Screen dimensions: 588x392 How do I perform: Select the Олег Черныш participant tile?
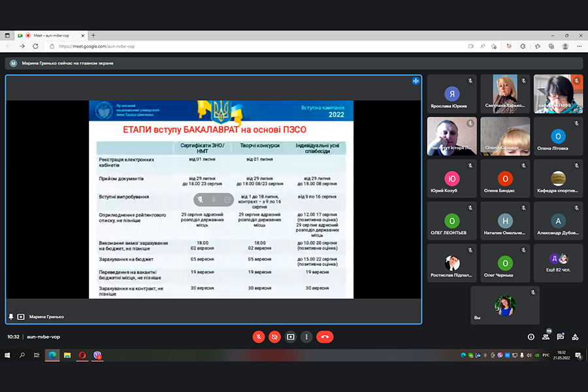505,263
